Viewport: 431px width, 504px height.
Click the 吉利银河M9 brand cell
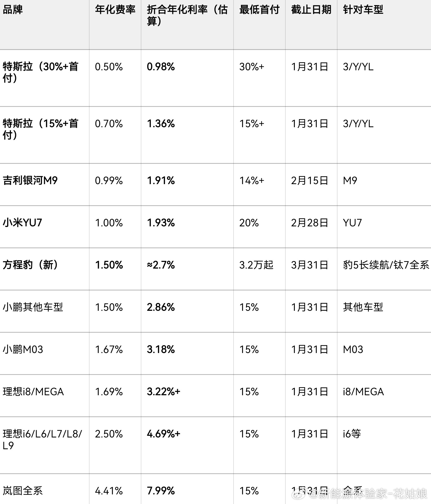[x=30, y=181]
